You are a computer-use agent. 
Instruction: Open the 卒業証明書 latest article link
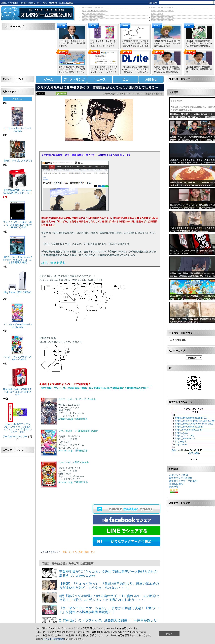[x=108, y=573]
